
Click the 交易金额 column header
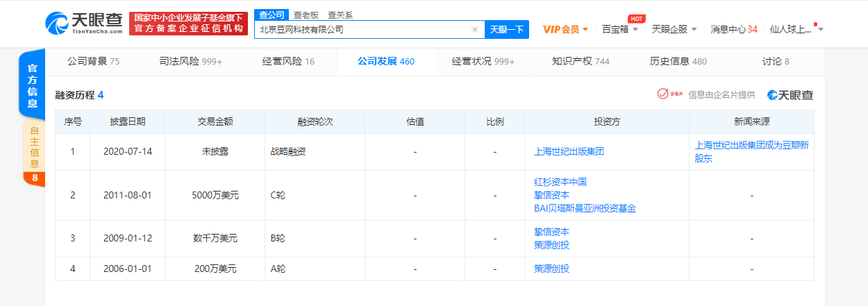coord(215,121)
